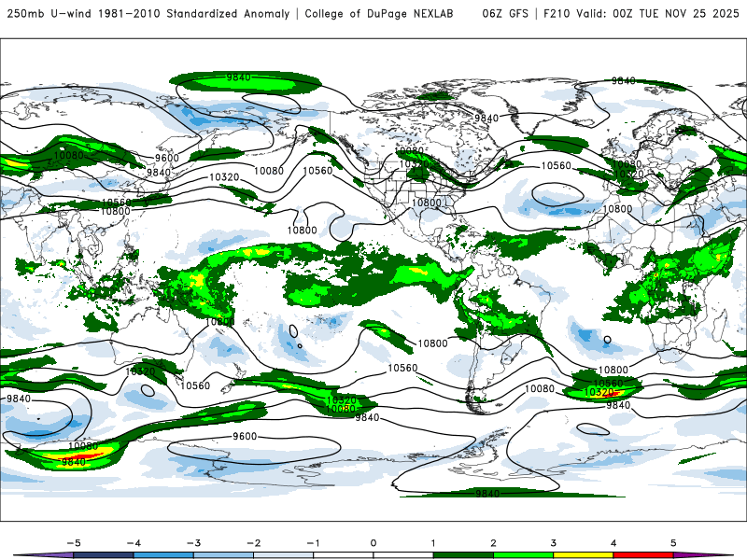Screen dimensions: 747x560
Task: Click the '-5' tick label on the colorbar
Action: [74, 543]
